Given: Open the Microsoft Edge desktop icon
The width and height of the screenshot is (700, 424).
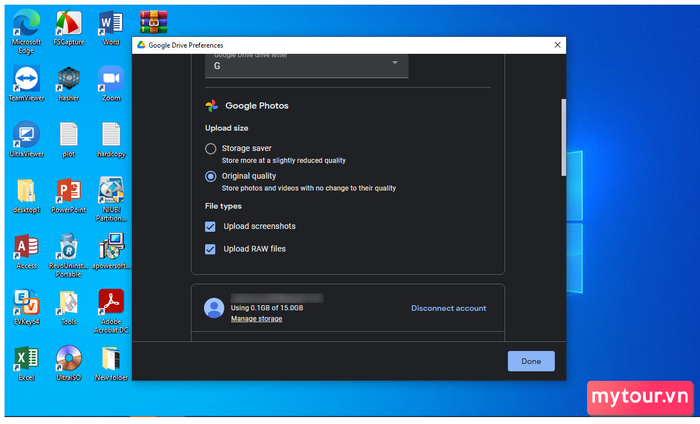Looking at the screenshot, I should [x=26, y=31].
